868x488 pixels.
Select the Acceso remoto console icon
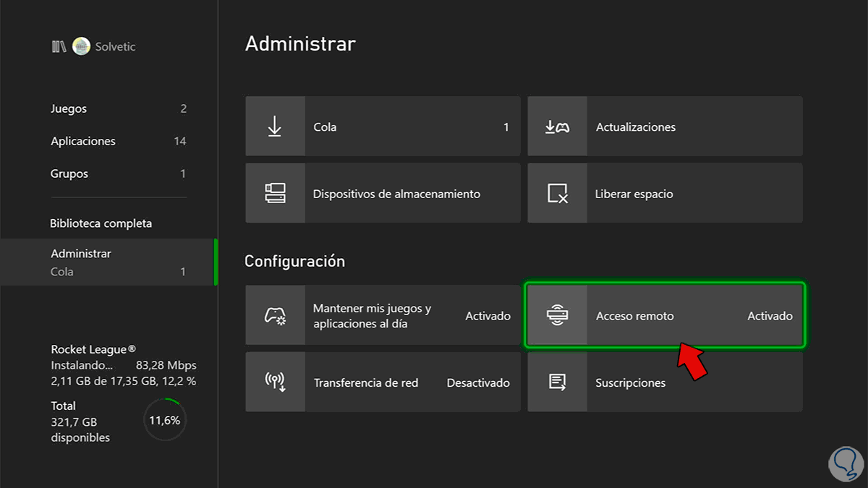tap(557, 316)
